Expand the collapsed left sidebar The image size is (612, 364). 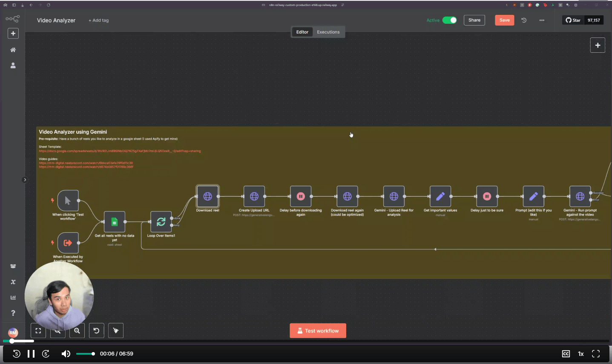point(25,180)
